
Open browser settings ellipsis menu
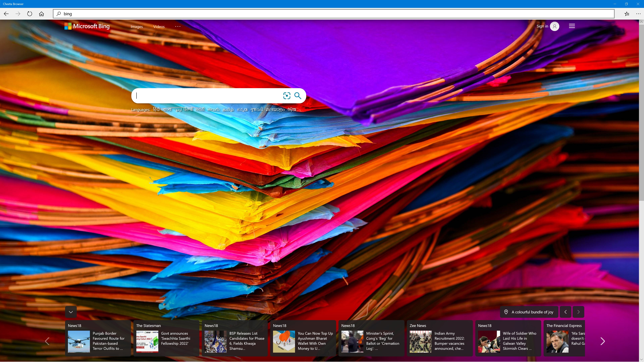(638, 14)
